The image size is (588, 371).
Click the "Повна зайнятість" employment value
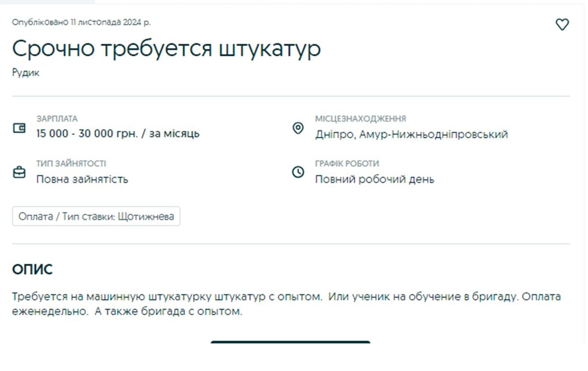tap(82, 179)
